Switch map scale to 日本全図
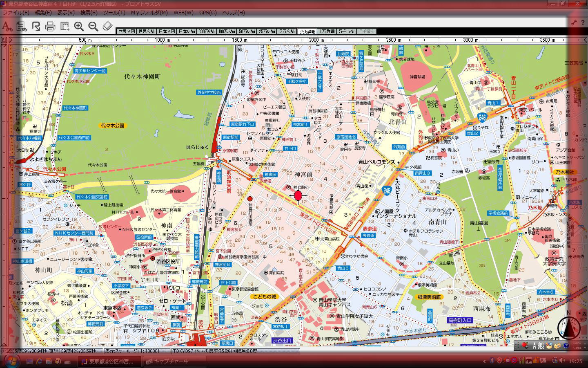588x368 pixels. (167, 31)
